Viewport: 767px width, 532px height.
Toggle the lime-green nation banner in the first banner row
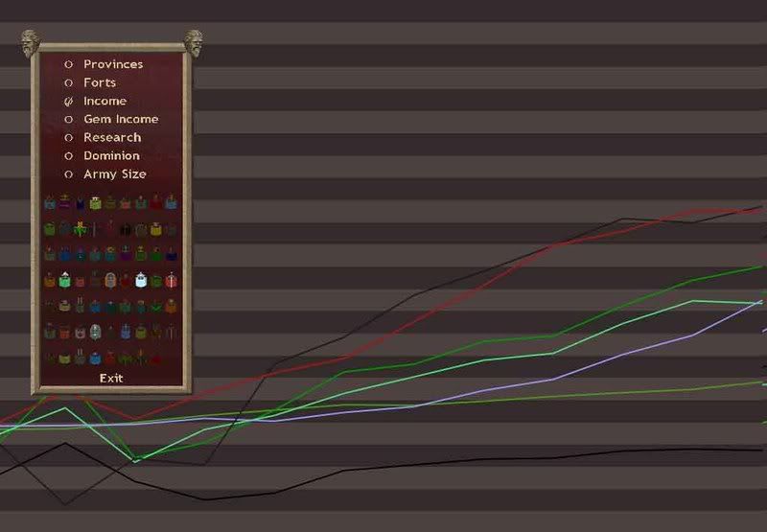(x=95, y=203)
